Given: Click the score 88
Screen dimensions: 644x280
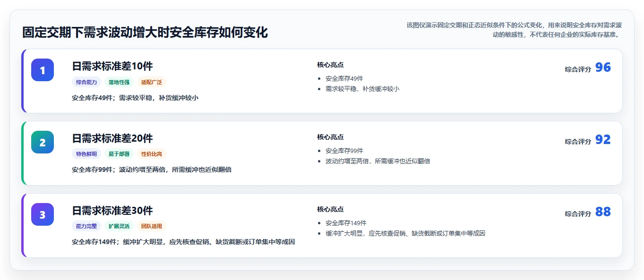Looking at the screenshot, I should click(x=603, y=212).
